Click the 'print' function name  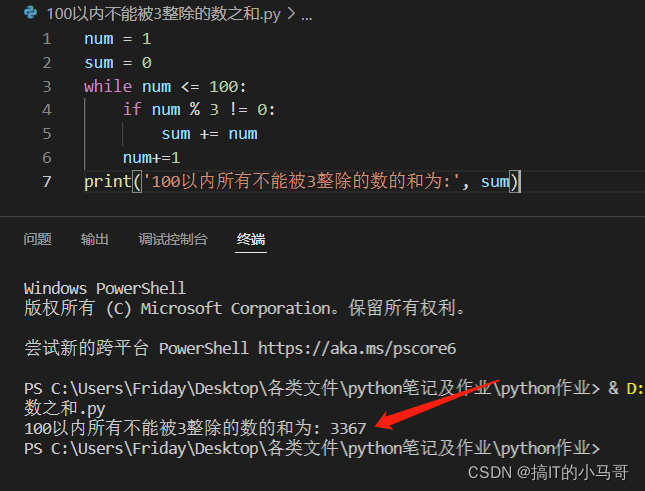click(107, 182)
